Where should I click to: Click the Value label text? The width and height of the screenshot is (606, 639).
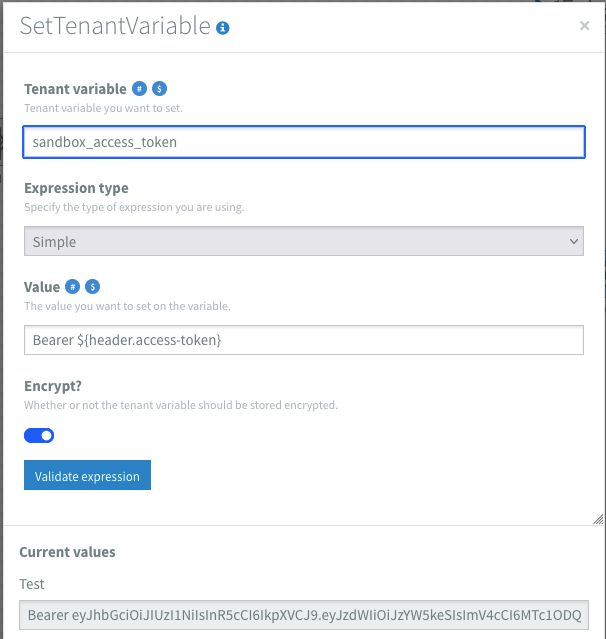tap(42, 287)
